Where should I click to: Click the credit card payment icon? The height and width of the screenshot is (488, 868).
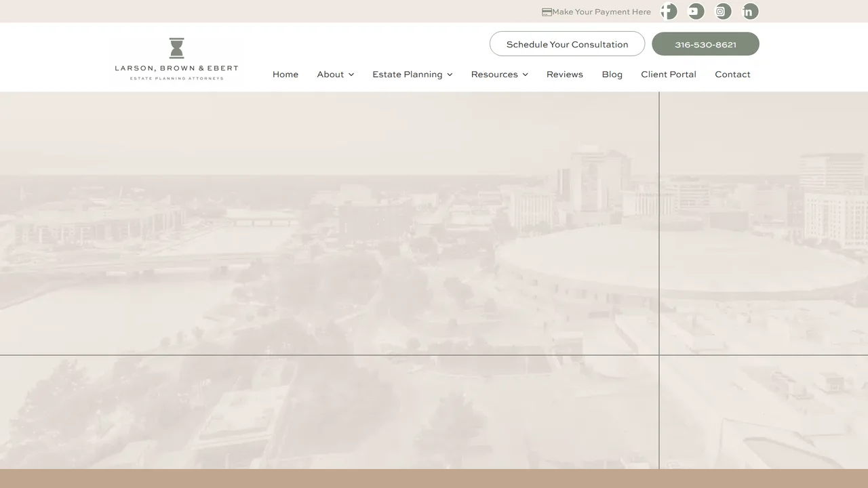pyautogui.click(x=547, y=12)
